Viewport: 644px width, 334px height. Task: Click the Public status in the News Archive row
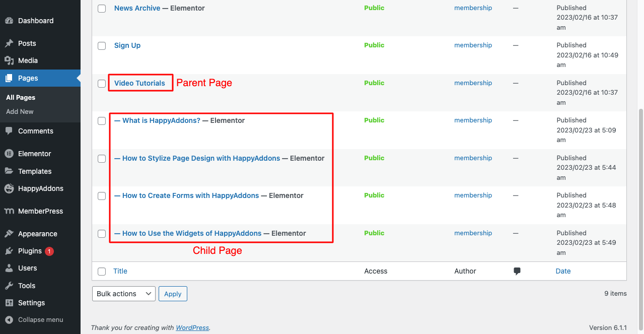tap(374, 8)
